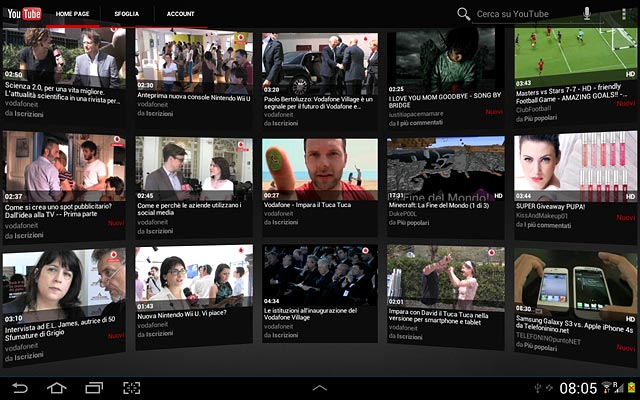Select title 'Le istituzioni all'inaugurazione del Vodafone Village'
The height and width of the screenshot is (400, 640).
tap(310, 314)
